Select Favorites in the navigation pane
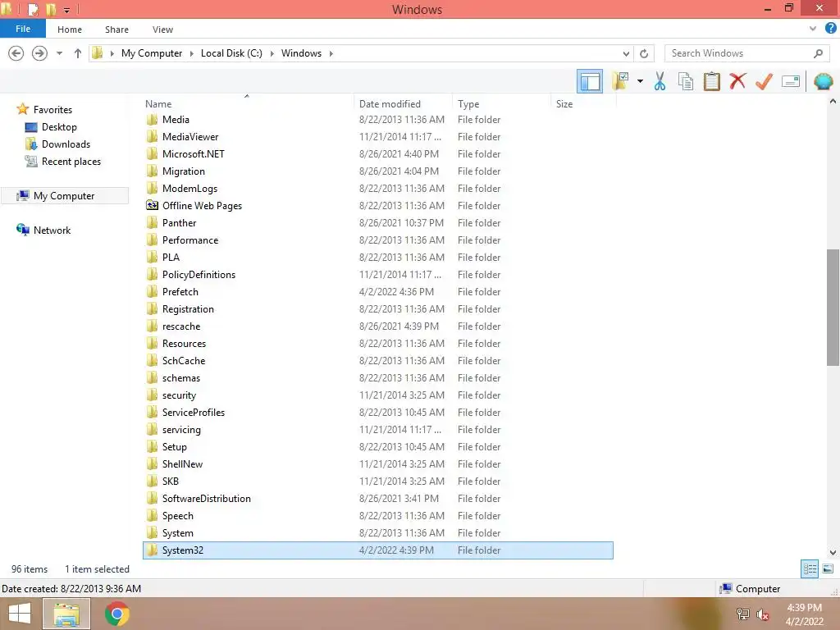 coord(52,110)
